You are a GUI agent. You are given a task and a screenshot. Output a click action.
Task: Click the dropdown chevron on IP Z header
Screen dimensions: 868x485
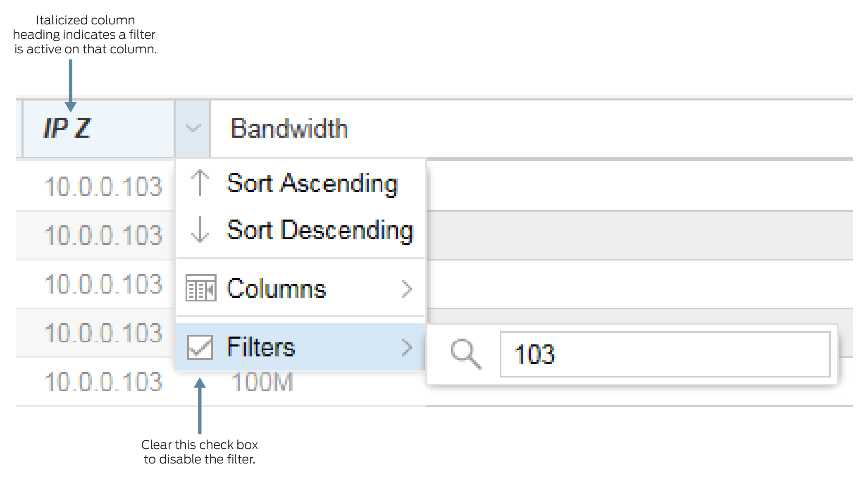pyautogui.click(x=193, y=129)
